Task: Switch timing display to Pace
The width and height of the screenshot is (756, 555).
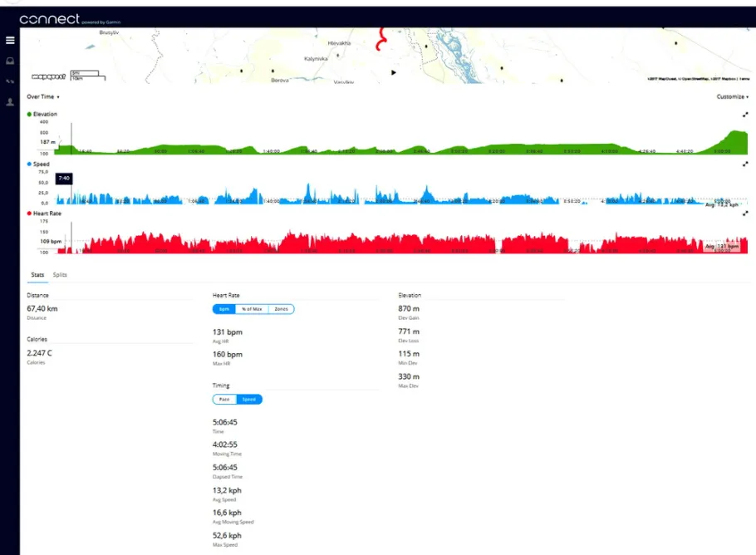Action: pos(224,400)
